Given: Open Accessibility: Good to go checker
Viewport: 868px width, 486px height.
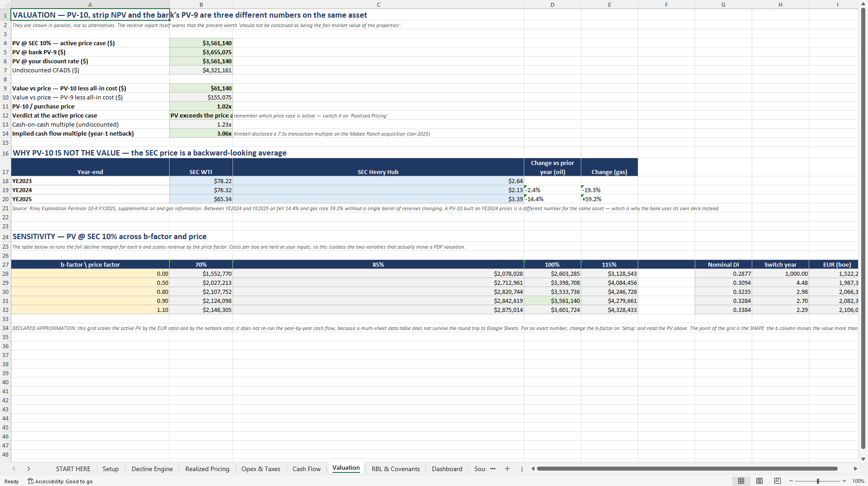Looking at the screenshot, I should coord(60,481).
